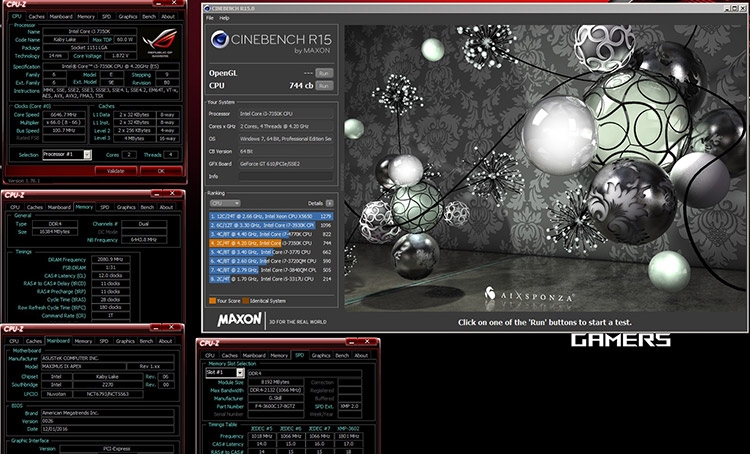Switch to Caches tab in top CPU-Z window
The image size is (750, 454).
(36, 17)
